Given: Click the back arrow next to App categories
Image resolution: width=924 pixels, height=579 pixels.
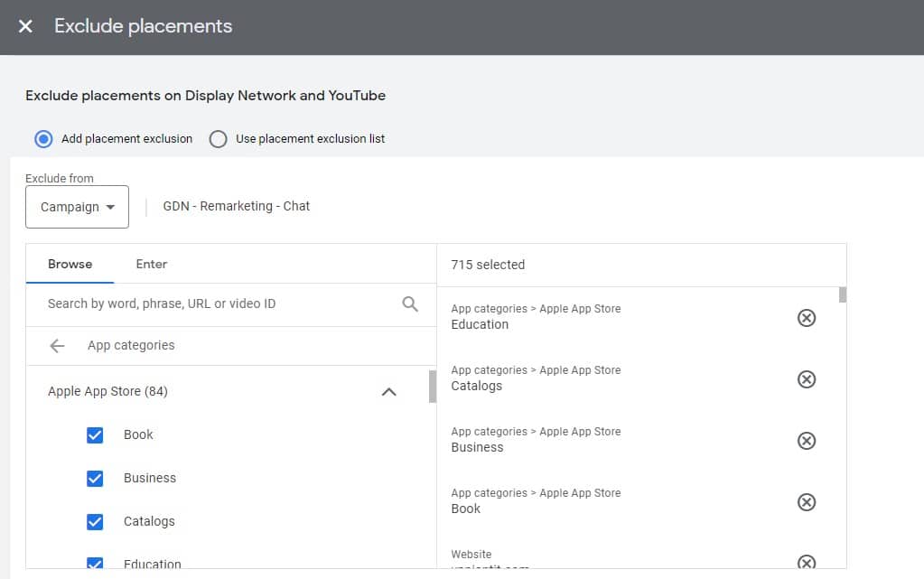Looking at the screenshot, I should [x=57, y=346].
